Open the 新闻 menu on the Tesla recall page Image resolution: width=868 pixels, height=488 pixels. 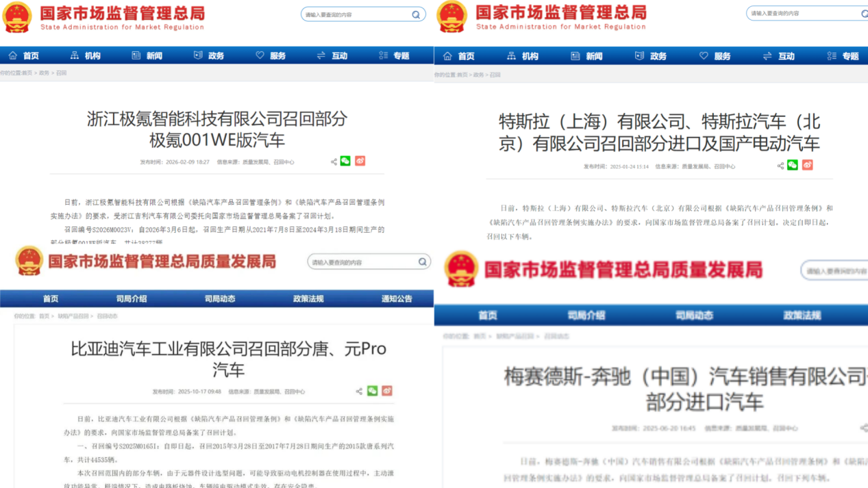586,56
